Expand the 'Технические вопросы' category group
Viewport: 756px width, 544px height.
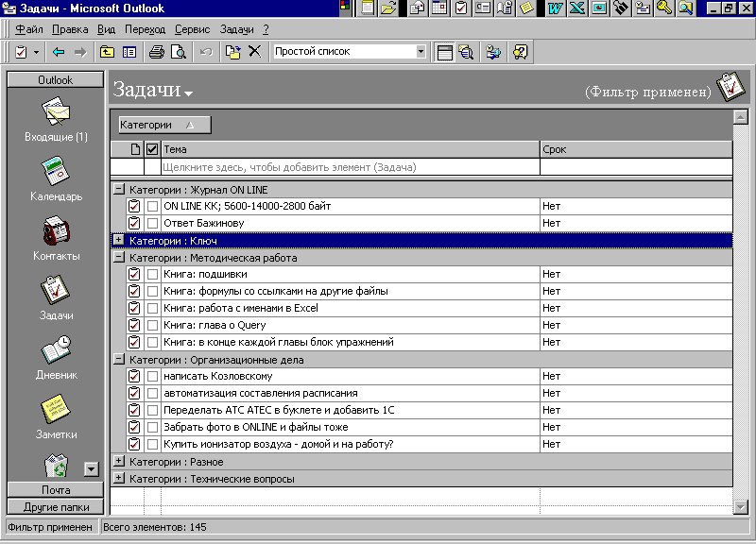point(119,478)
